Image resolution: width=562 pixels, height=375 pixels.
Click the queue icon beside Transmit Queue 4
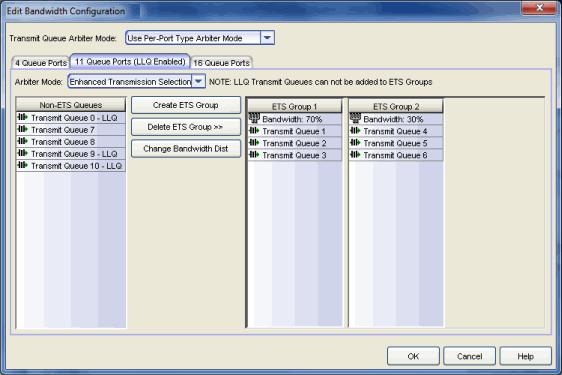(355, 131)
